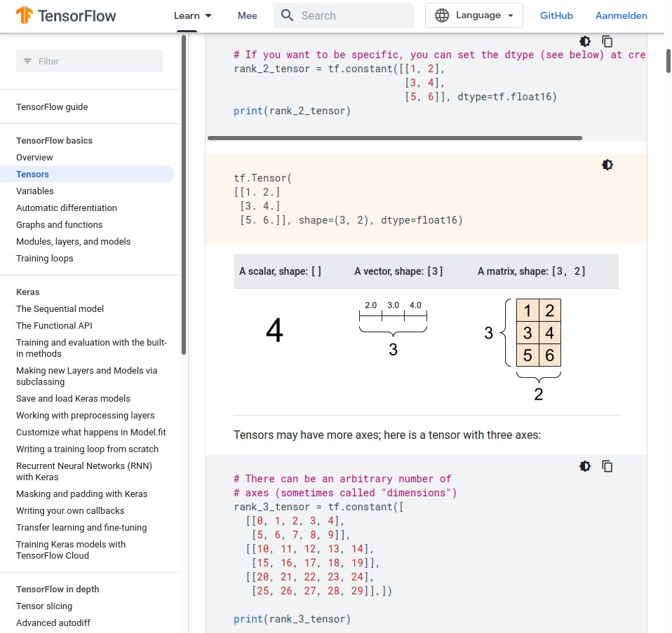
Task: Click the 'TensorFlow in depth' section heading
Action: pos(58,590)
